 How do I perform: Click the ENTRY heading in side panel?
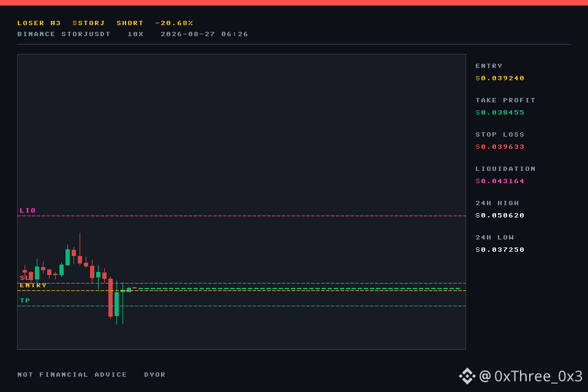click(489, 66)
